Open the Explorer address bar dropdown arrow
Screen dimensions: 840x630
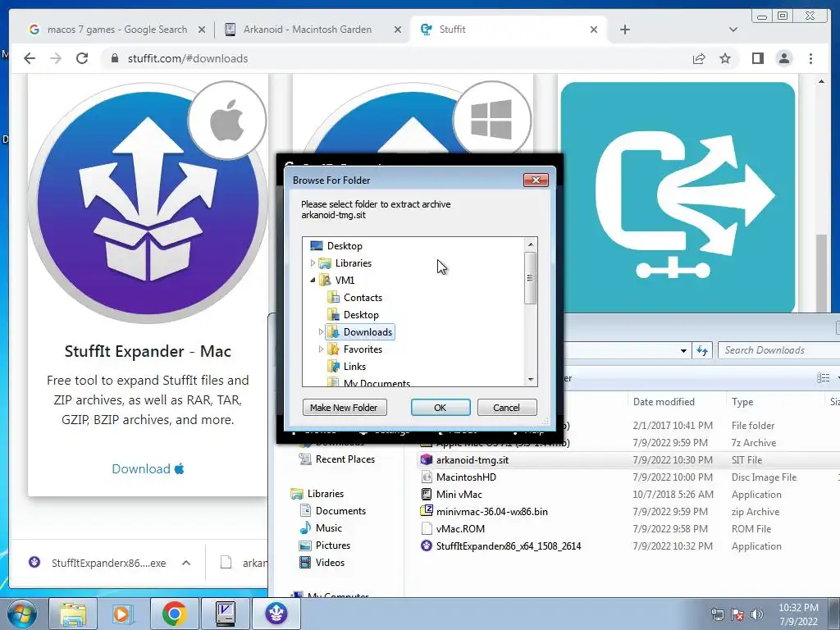tap(683, 351)
